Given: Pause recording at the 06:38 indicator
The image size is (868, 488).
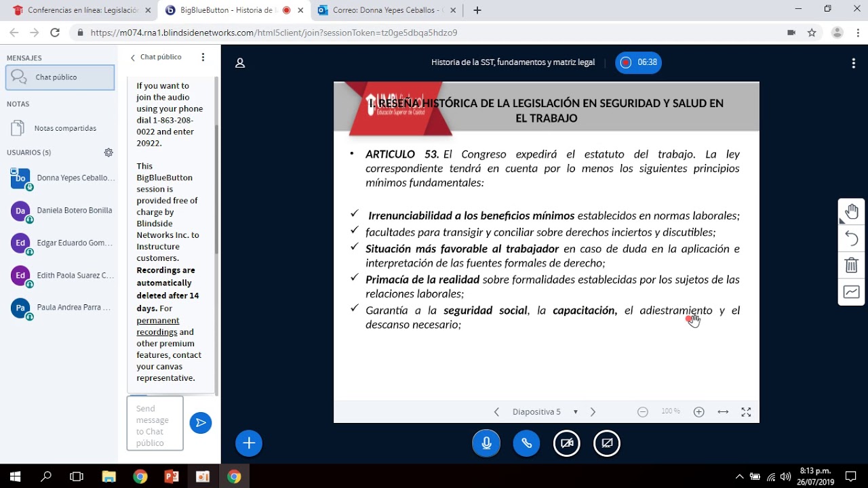Looking at the screenshot, I should [638, 62].
